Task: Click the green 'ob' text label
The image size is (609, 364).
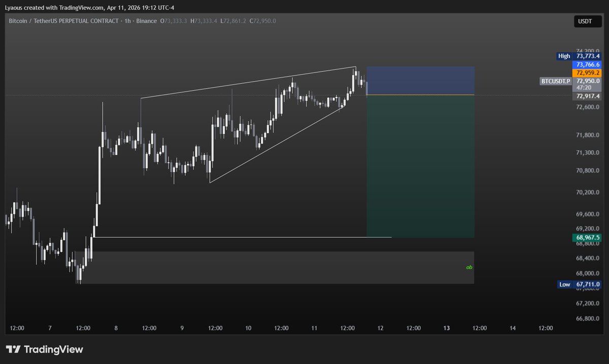Action: tap(469, 267)
